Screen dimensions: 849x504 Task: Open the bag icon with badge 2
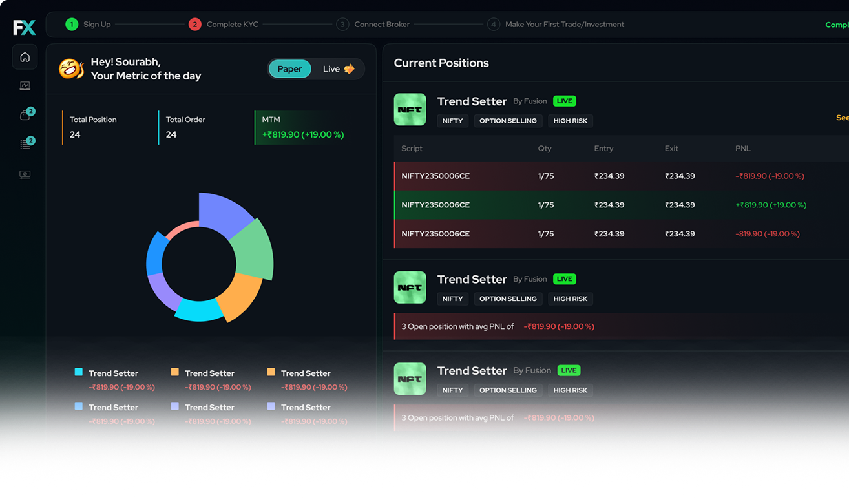click(x=25, y=115)
